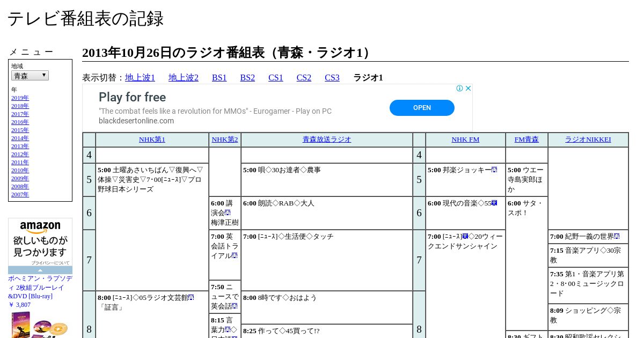Click the rerun icon after ラジオ文芸館
The image size is (644, 338).
click(x=191, y=298)
